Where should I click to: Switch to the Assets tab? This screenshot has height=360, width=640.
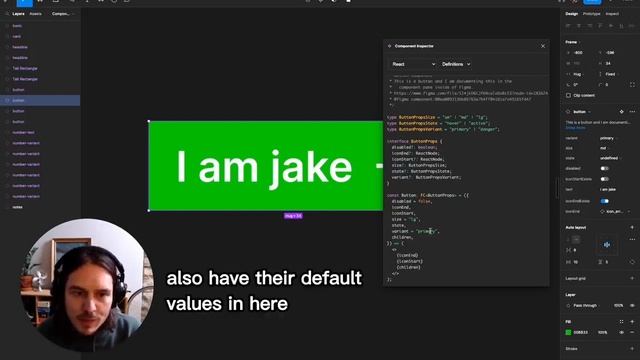36,14
